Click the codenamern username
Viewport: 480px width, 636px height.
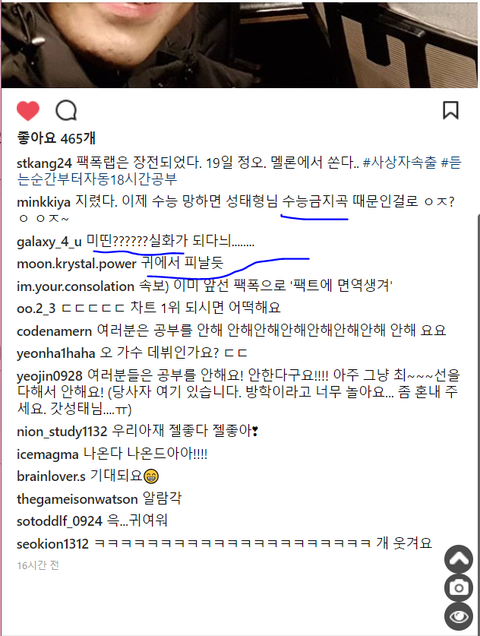point(54,331)
